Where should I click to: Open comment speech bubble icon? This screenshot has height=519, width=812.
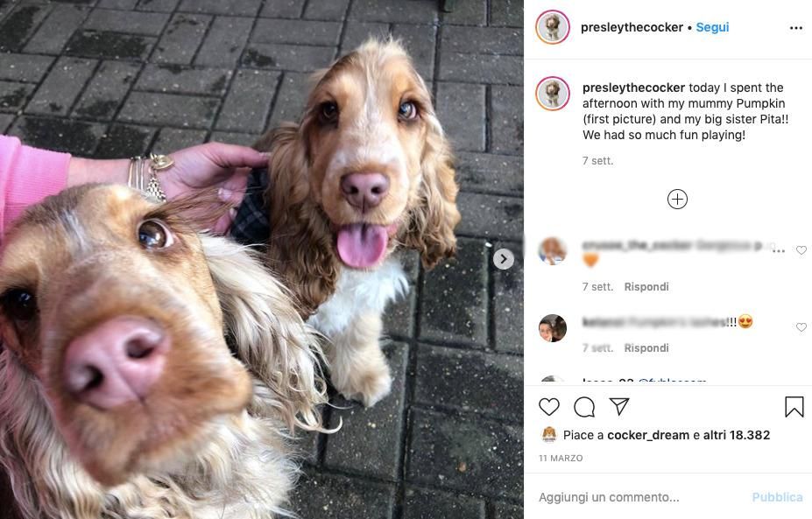click(584, 407)
